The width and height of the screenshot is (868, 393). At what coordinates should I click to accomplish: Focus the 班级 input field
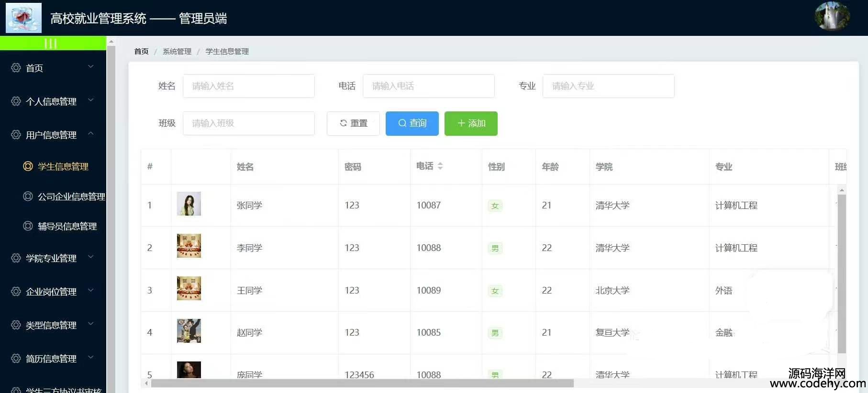(x=249, y=123)
